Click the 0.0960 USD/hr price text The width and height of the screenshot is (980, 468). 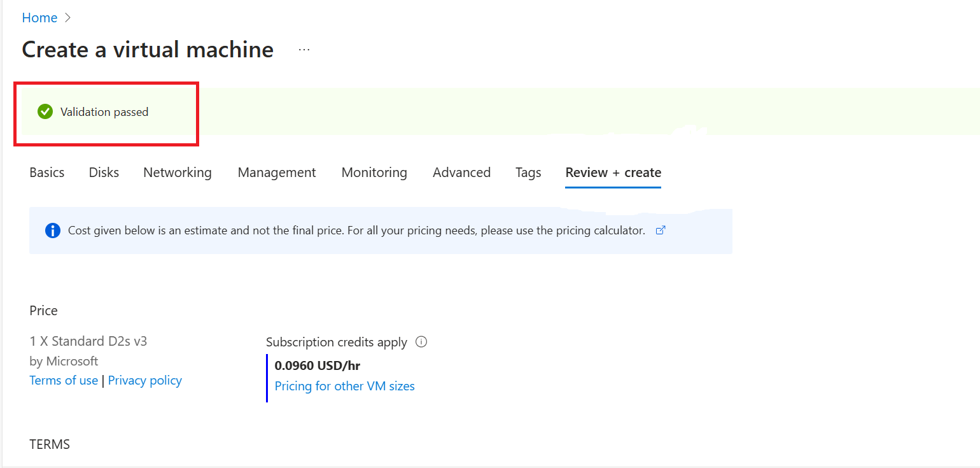(x=318, y=365)
